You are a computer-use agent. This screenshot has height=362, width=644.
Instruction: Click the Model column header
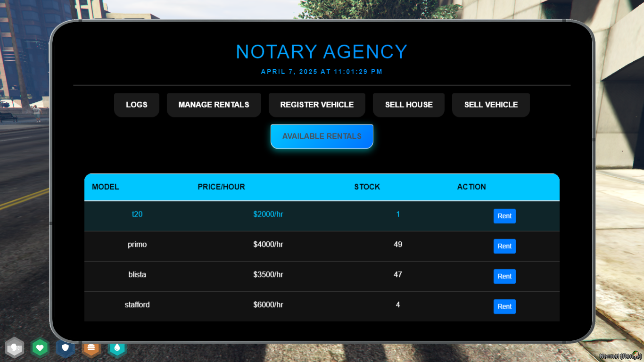pos(106,187)
